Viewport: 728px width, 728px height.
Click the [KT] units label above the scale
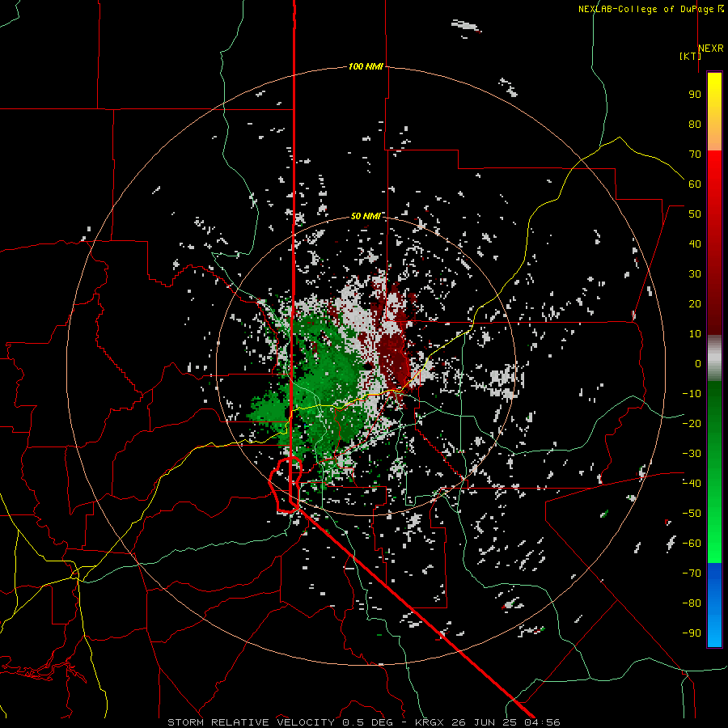(689, 56)
